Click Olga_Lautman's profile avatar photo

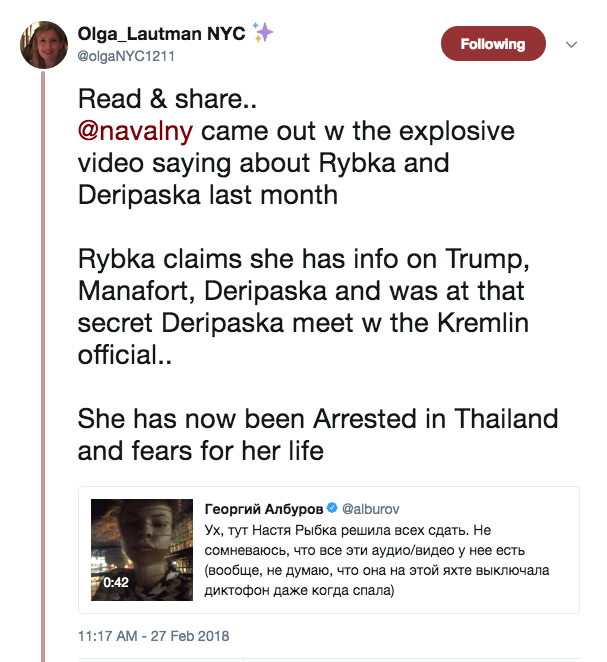(x=43, y=44)
